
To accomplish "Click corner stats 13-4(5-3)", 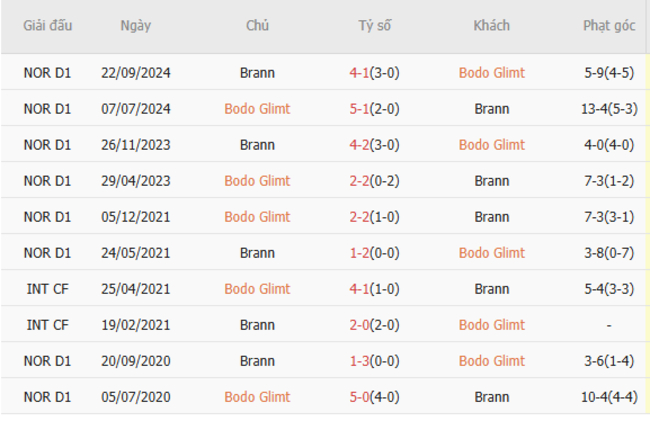I will [609, 109].
